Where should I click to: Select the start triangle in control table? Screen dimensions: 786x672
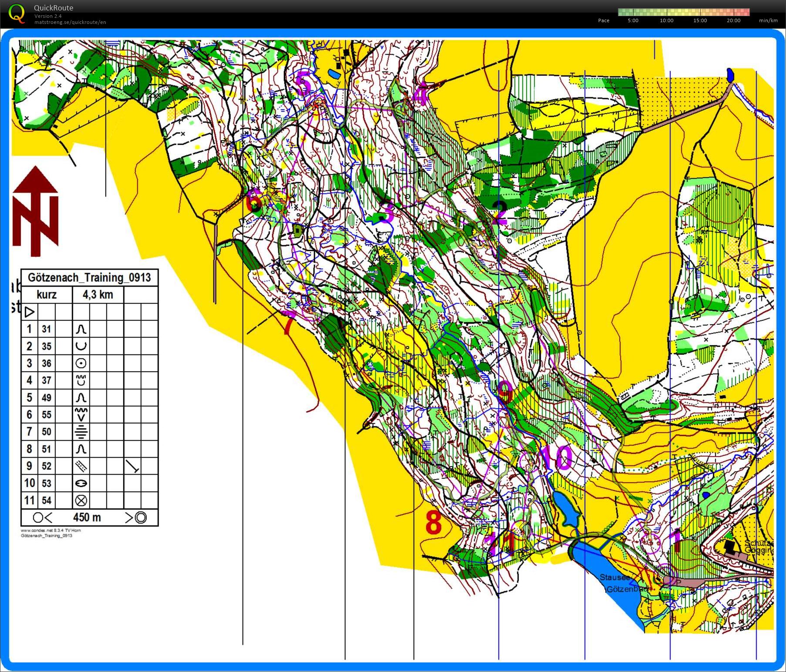point(30,312)
